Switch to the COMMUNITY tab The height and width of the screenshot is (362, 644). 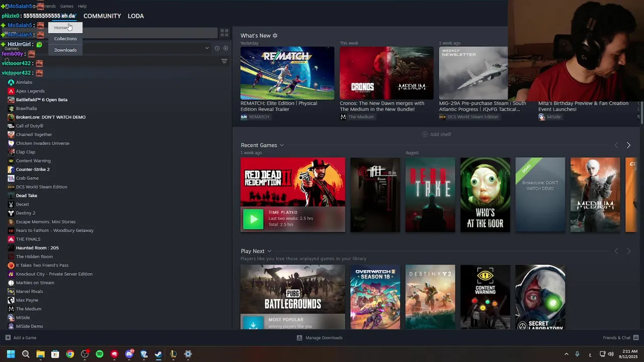pyautogui.click(x=102, y=16)
